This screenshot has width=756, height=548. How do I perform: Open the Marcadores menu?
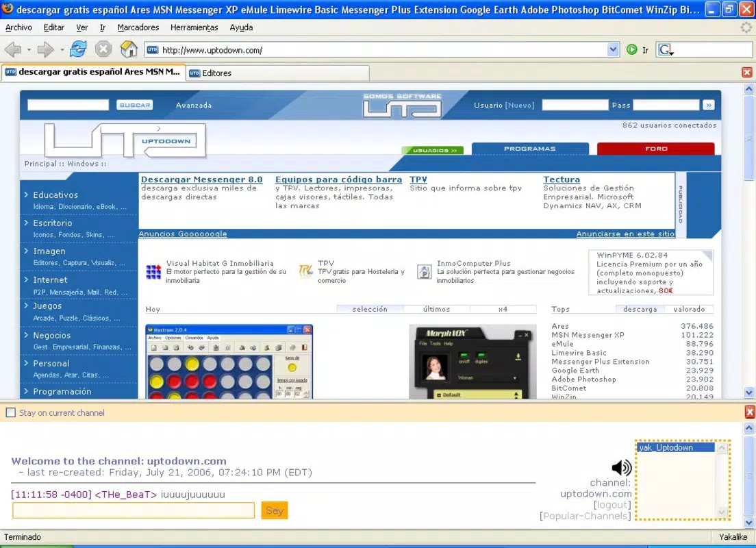click(x=138, y=27)
